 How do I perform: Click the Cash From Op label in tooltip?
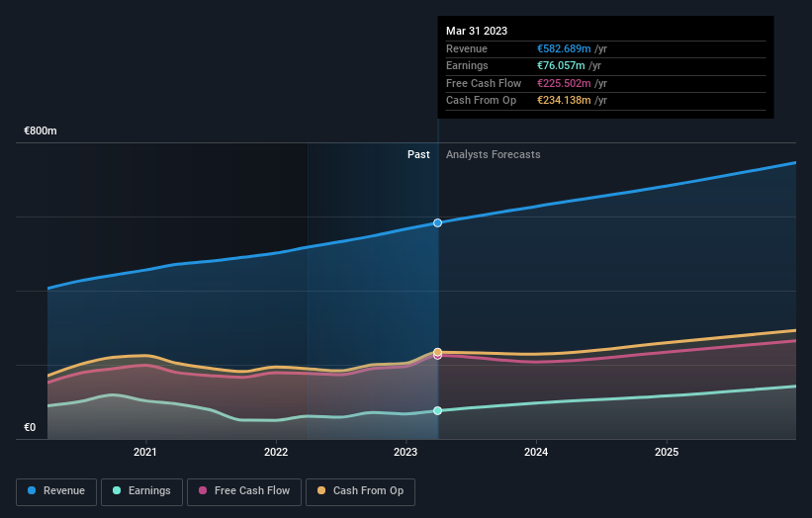pyautogui.click(x=481, y=101)
